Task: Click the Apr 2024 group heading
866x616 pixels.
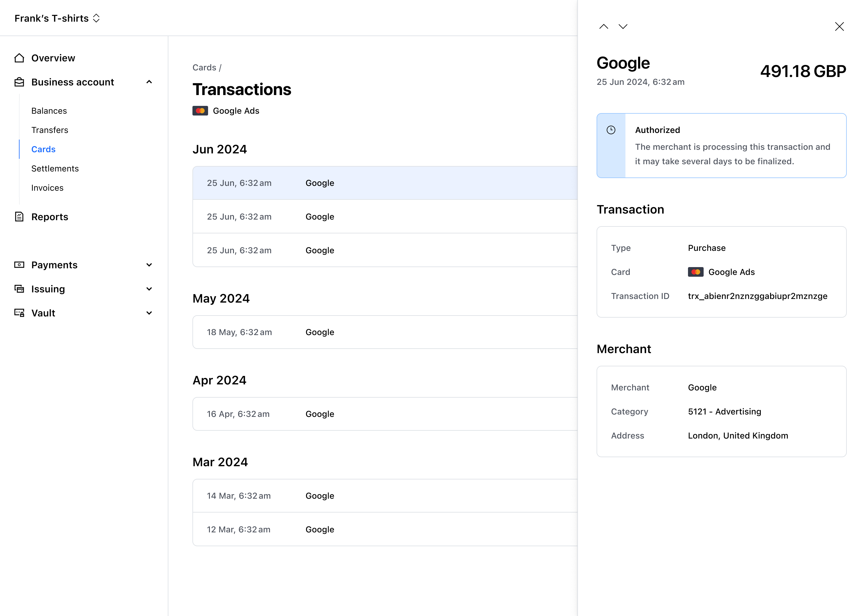Action: 220,380
